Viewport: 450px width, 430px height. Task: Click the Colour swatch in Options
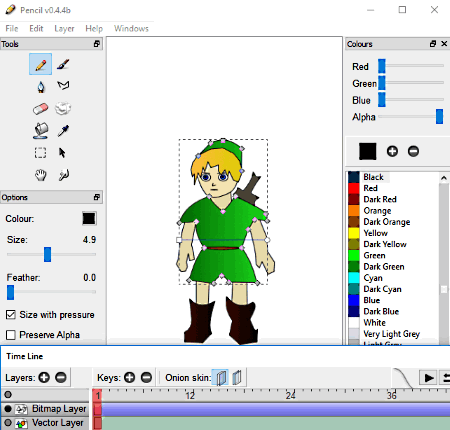(89, 219)
